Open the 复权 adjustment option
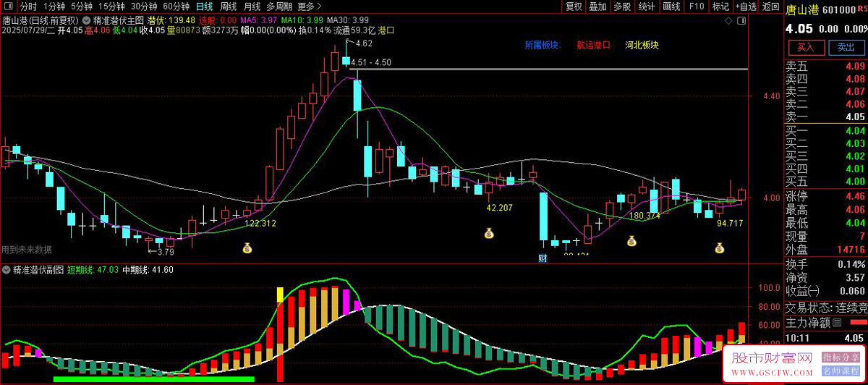This screenshot has height=385, width=868. coord(574,7)
